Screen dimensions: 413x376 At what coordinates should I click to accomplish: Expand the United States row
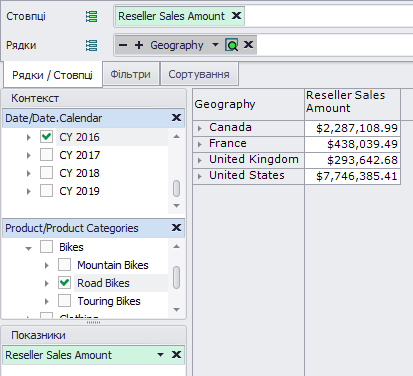click(200, 176)
